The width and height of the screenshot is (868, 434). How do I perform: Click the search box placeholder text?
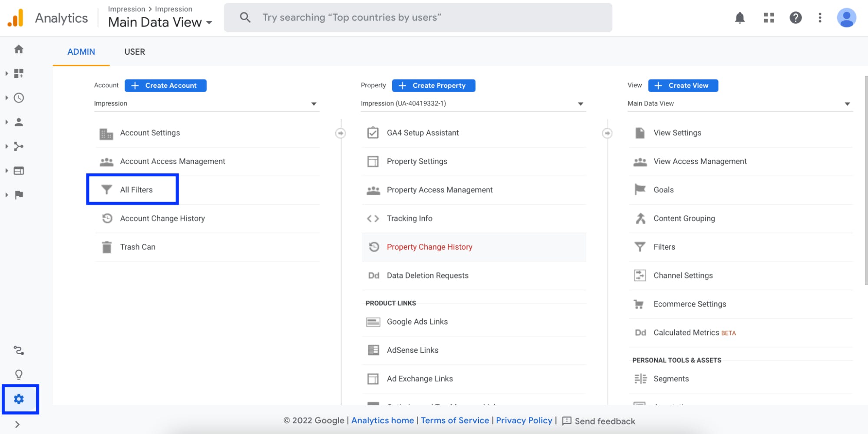[x=352, y=17]
